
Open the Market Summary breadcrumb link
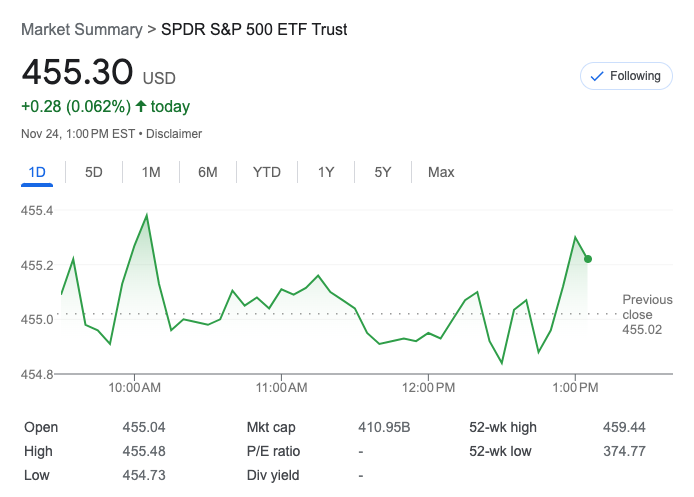tap(82, 30)
